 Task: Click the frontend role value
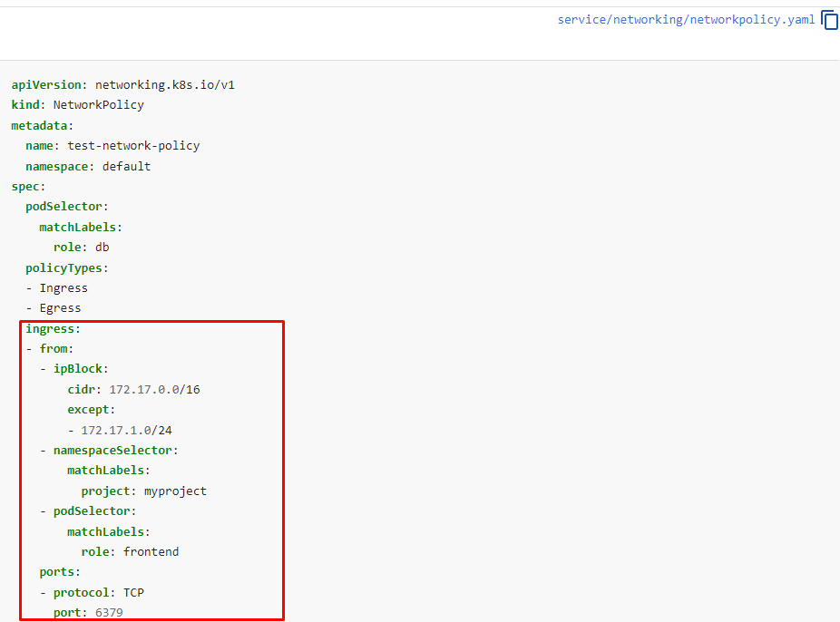pos(151,552)
